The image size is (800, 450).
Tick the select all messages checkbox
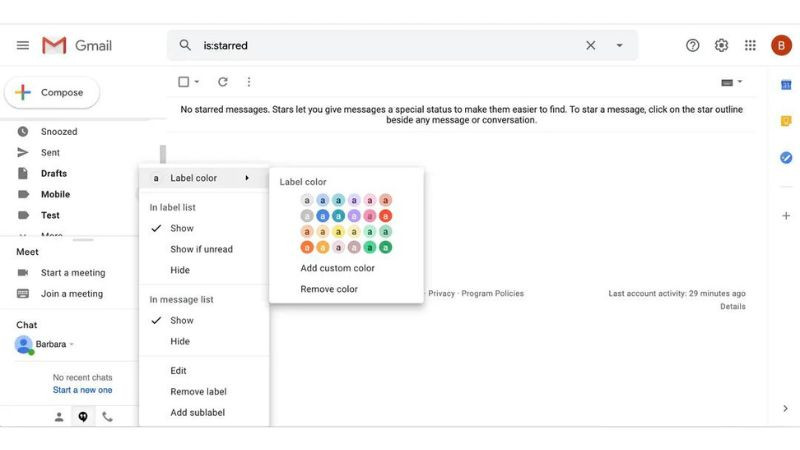(x=183, y=82)
